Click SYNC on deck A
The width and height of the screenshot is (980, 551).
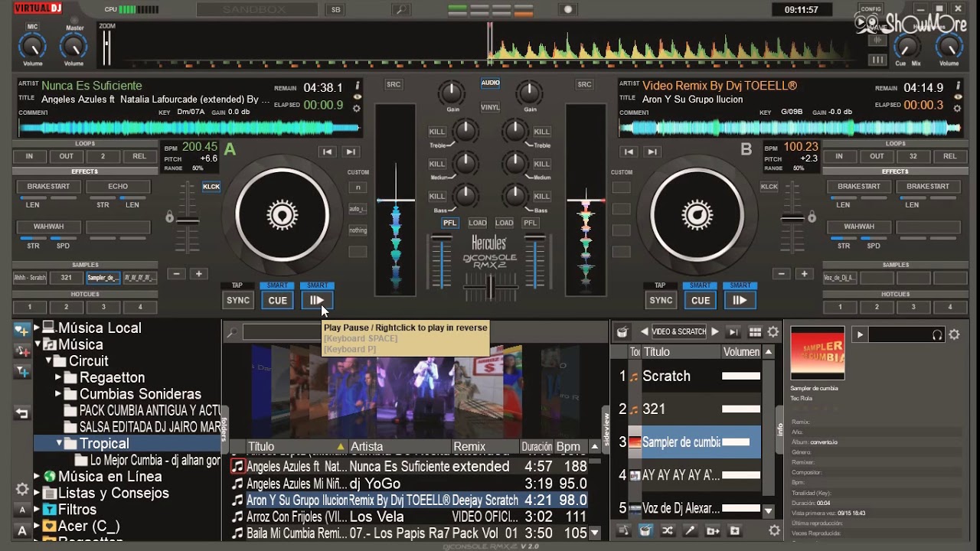(x=238, y=300)
